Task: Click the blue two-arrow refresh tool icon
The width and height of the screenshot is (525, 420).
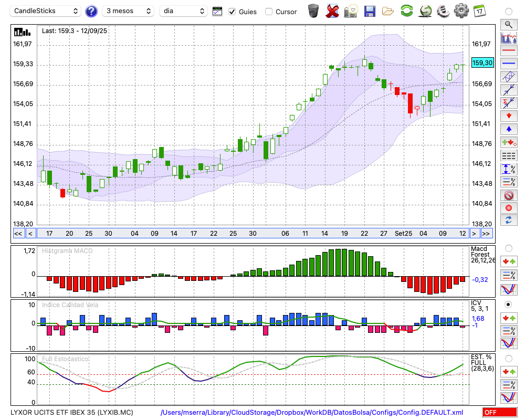Action: point(509,220)
